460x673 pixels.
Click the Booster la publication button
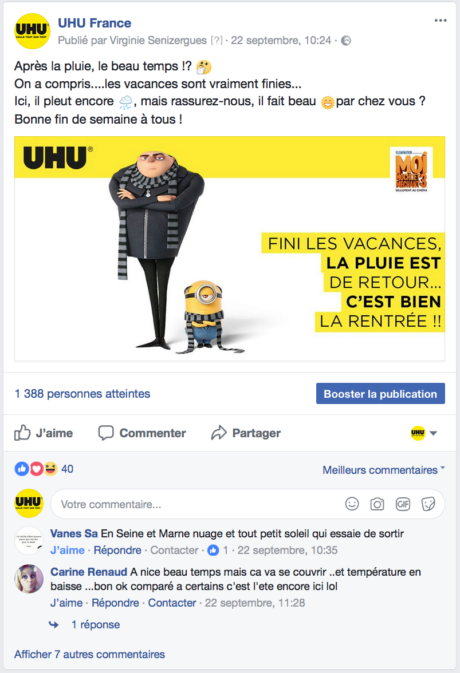click(x=380, y=394)
